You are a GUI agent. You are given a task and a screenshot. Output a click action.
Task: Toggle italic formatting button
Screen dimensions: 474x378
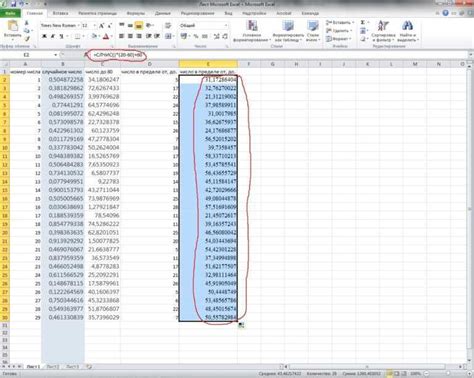click(52, 36)
